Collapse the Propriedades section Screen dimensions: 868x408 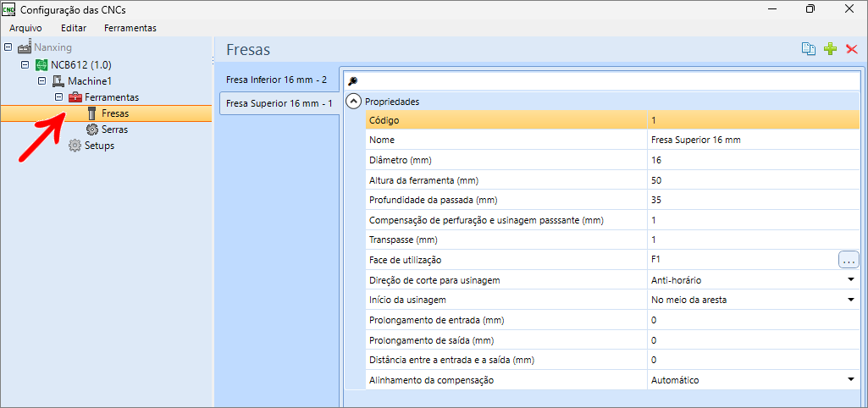coord(354,102)
